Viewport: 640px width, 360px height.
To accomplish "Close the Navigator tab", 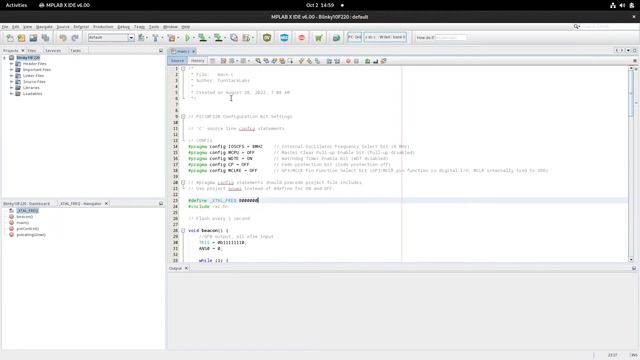I will click(106, 203).
